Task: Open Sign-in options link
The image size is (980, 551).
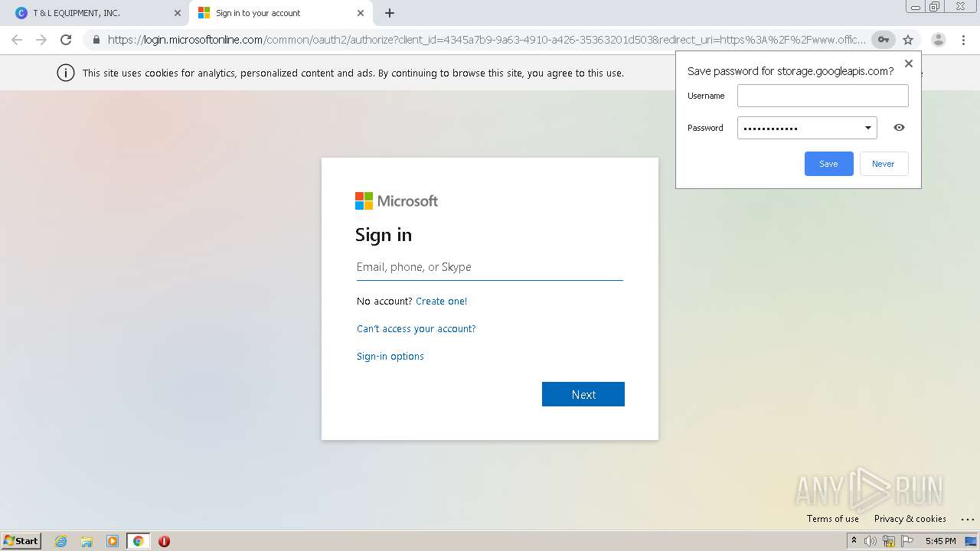Action: [390, 356]
